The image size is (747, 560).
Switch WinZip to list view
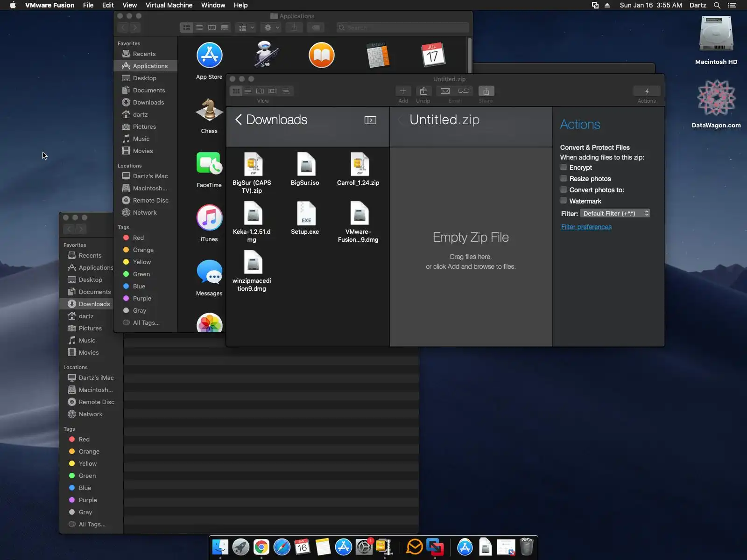pyautogui.click(x=248, y=91)
